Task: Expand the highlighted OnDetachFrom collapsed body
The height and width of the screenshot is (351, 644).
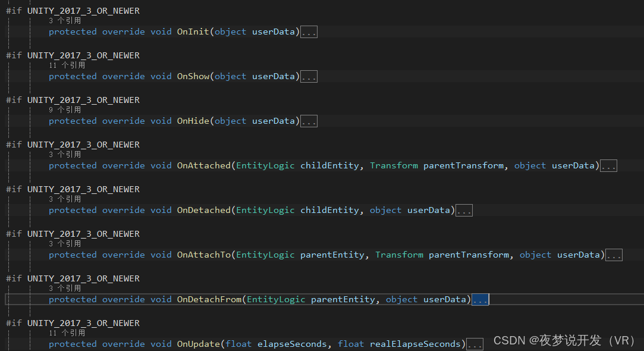Action: (x=480, y=300)
